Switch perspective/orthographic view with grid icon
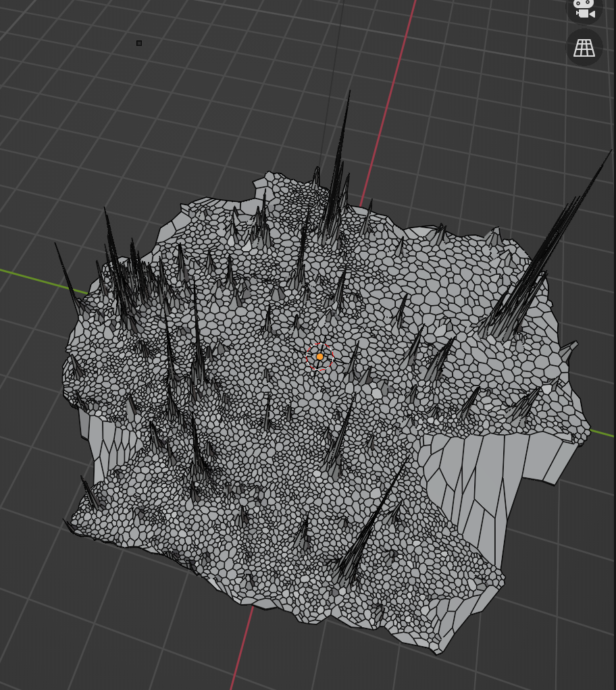Image resolution: width=616 pixels, height=690 pixels. [584, 48]
